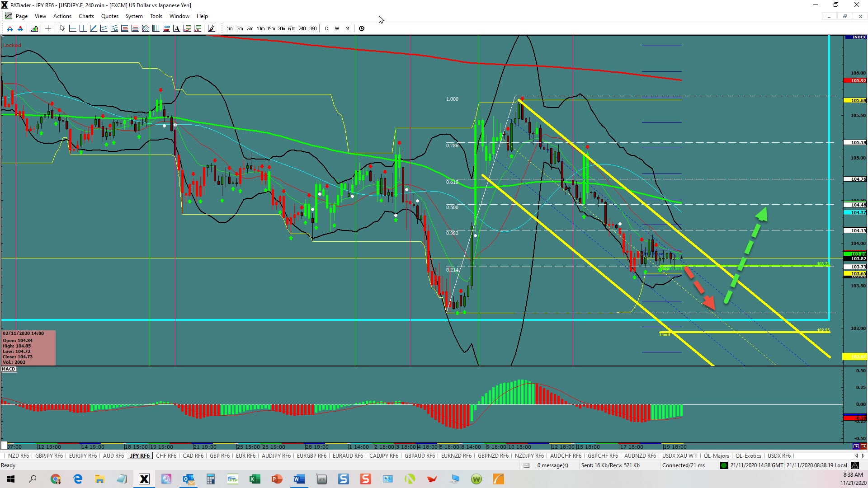Switch chart to 60m timeframe

pos(292,28)
